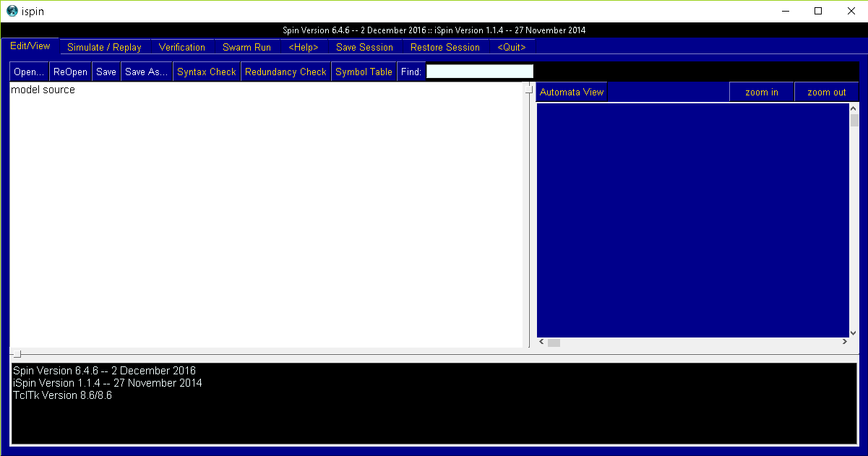This screenshot has width=868, height=456.
Task: Open the Symbol Table
Action: coord(364,72)
